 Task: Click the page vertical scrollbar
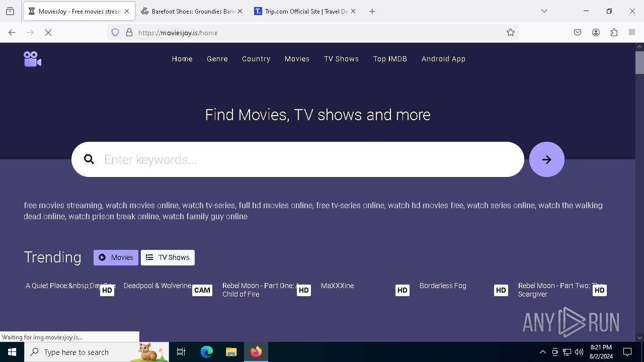(639, 62)
